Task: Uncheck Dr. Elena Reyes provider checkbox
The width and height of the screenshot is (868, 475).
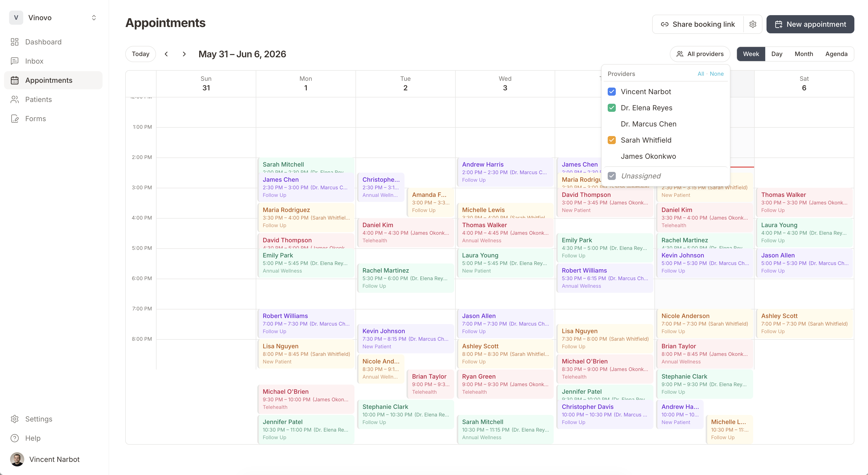Action: click(x=611, y=108)
